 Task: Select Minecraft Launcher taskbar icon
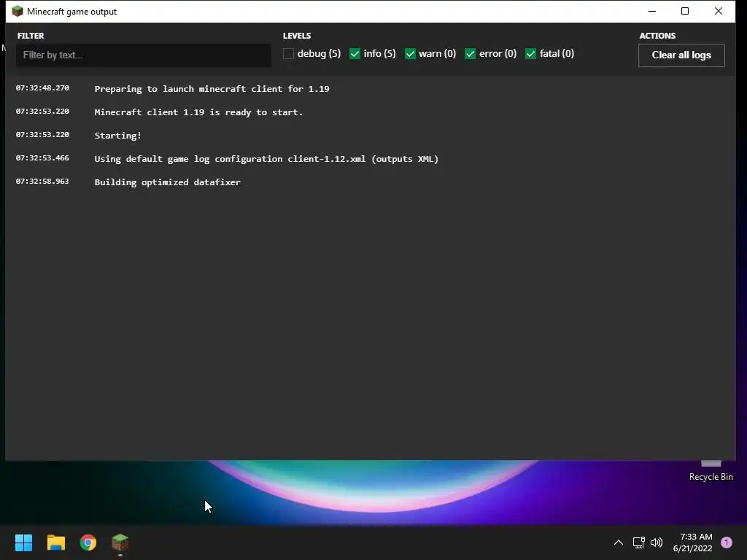pos(120,542)
